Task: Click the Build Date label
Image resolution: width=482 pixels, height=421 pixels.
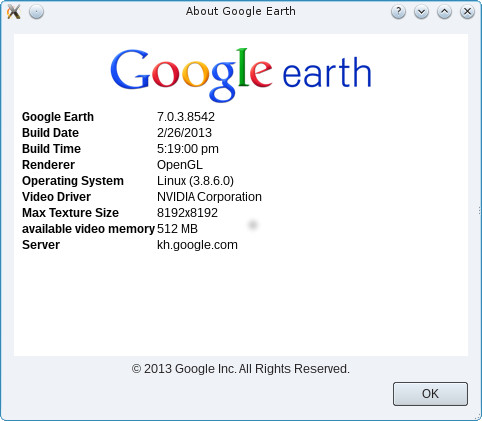Action: pos(50,133)
